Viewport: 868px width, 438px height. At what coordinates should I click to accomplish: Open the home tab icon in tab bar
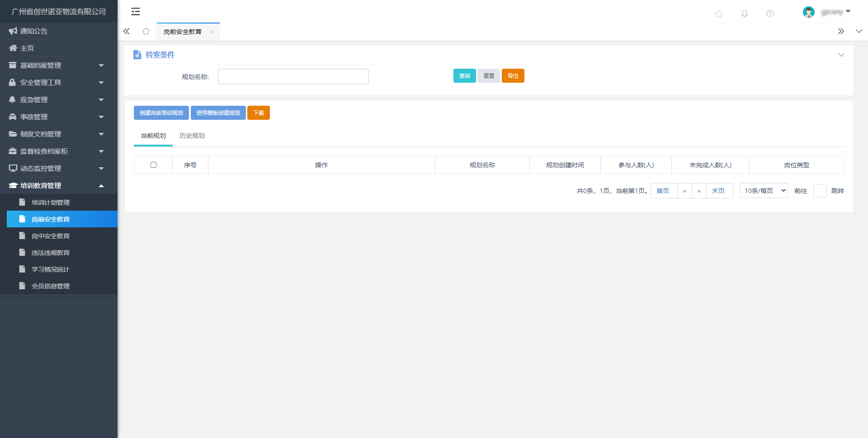pyautogui.click(x=146, y=31)
